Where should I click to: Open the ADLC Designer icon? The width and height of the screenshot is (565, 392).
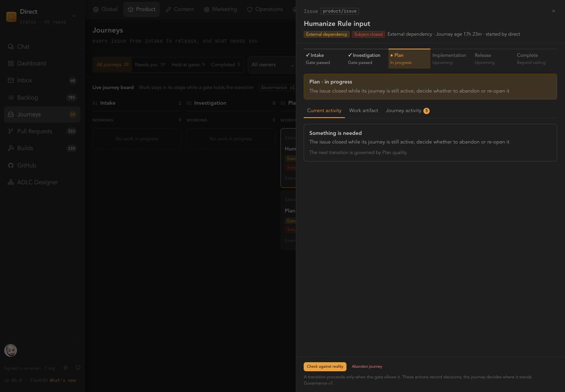(x=11, y=182)
